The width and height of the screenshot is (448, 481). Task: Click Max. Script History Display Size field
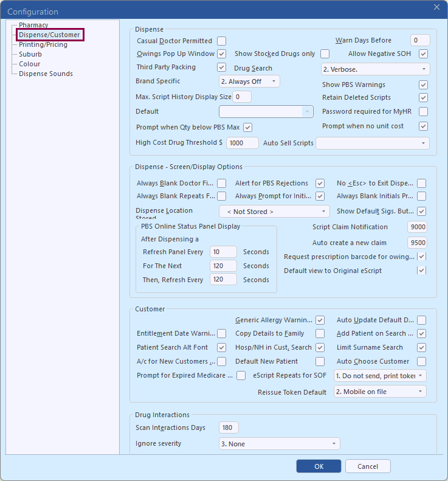pyautogui.click(x=242, y=97)
